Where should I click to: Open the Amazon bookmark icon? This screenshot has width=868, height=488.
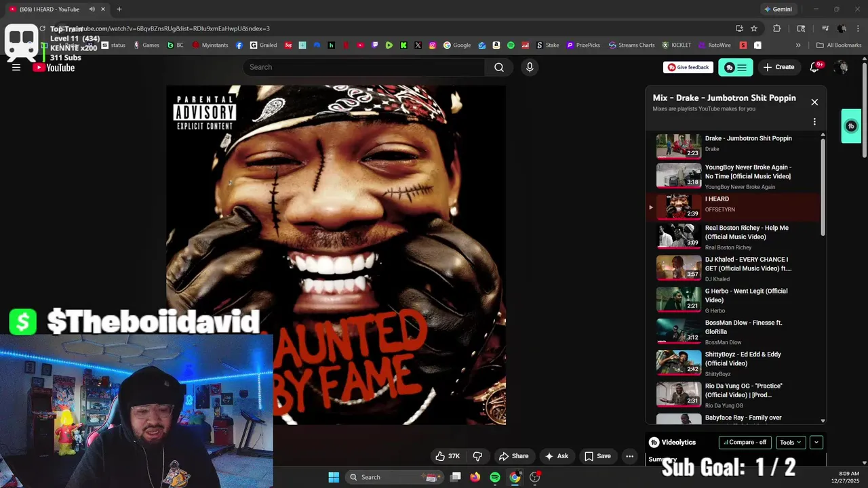click(496, 45)
